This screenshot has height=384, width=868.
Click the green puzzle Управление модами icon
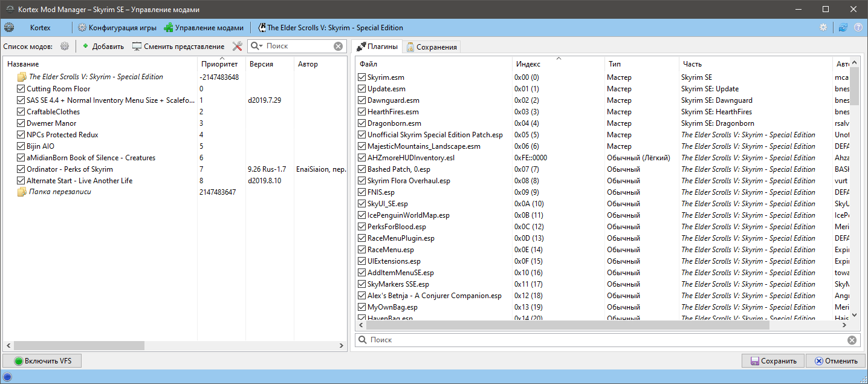pos(169,27)
